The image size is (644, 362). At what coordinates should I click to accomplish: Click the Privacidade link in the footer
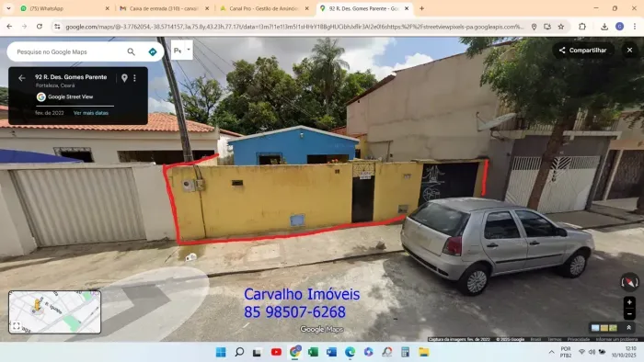tap(579, 339)
